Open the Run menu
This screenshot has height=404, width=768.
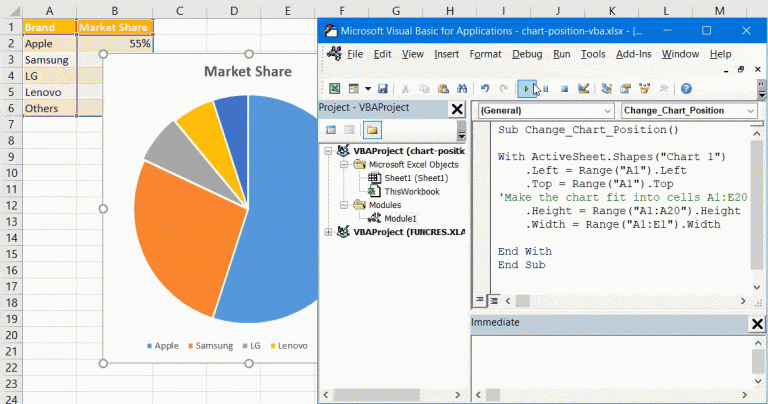562,54
